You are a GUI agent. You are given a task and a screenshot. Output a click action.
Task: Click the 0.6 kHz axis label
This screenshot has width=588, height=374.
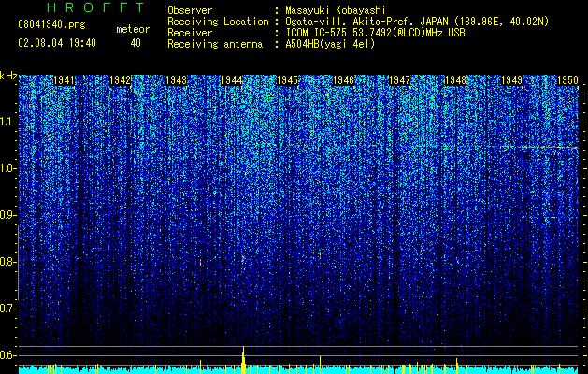point(7,355)
